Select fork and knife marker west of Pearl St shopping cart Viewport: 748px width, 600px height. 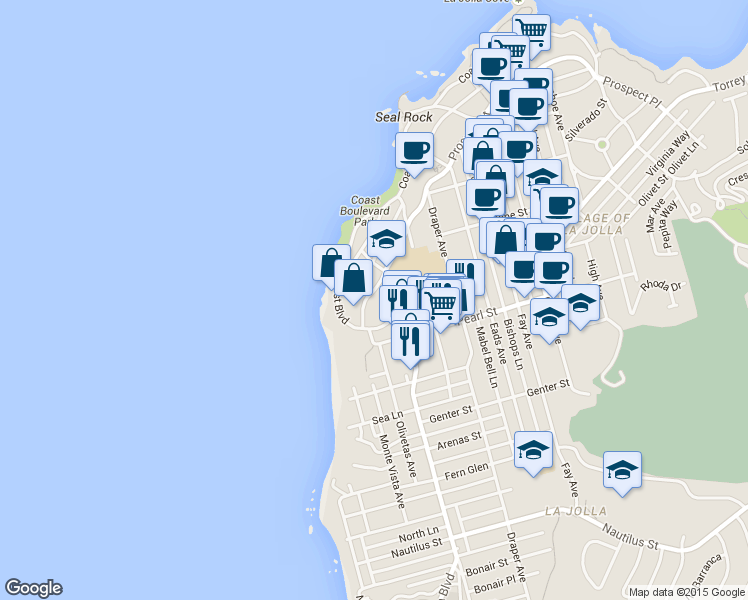pyautogui.click(x=398, y=302)
